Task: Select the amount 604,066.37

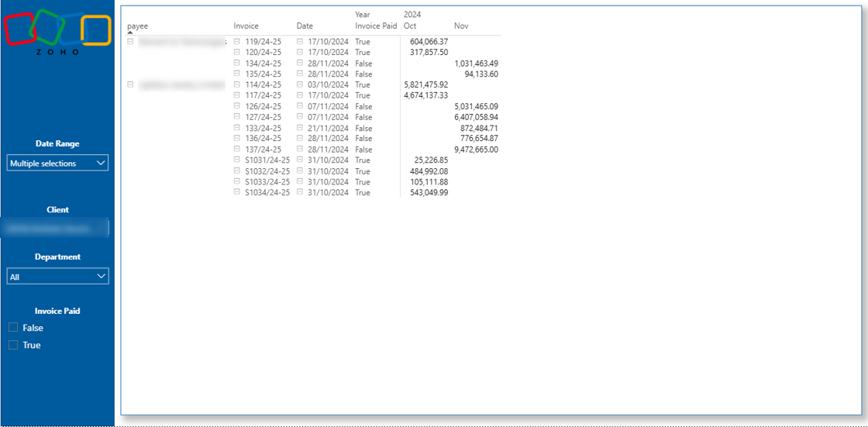Action: point(429,42)
